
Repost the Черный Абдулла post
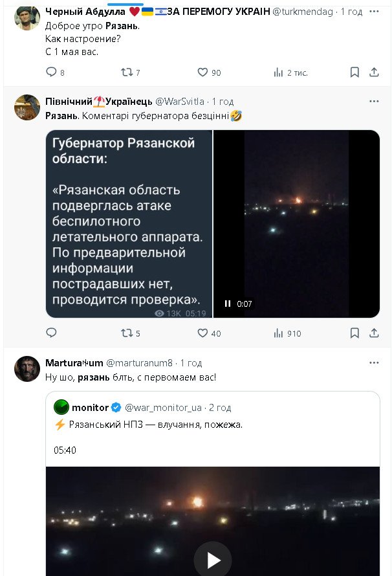(x=126, y=72)
